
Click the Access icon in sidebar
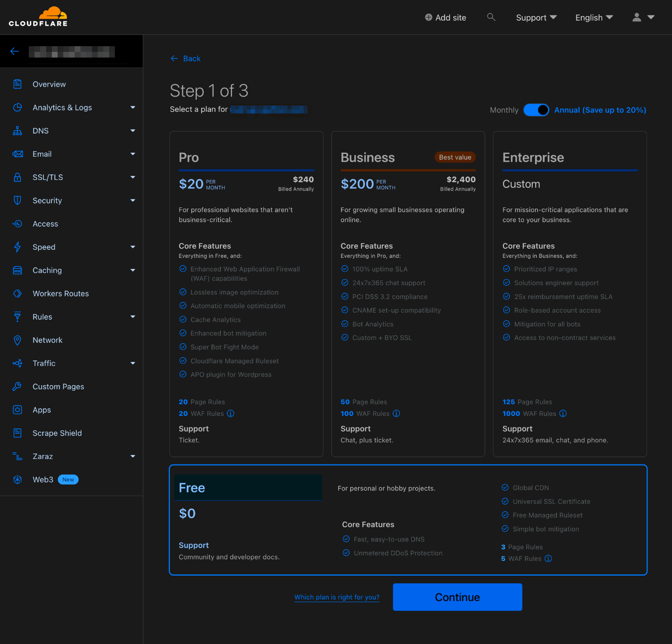click(18, 224)
